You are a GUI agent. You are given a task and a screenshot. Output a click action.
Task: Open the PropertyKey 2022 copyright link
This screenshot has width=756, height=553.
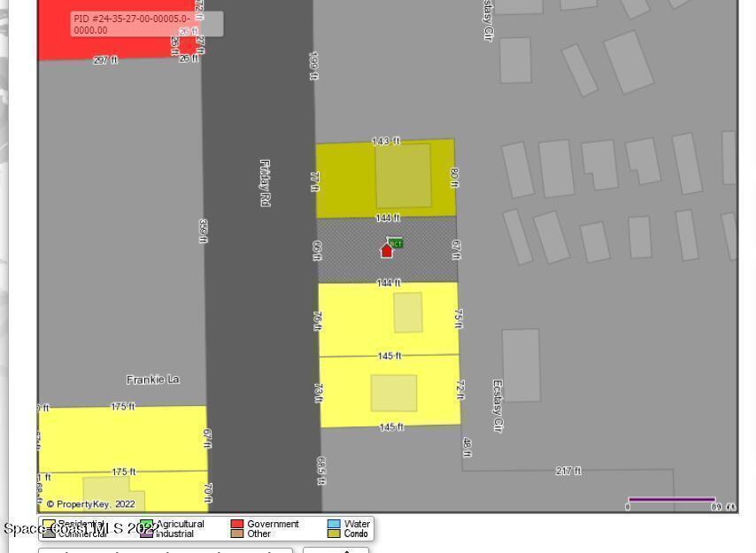(x=90, y=504)
